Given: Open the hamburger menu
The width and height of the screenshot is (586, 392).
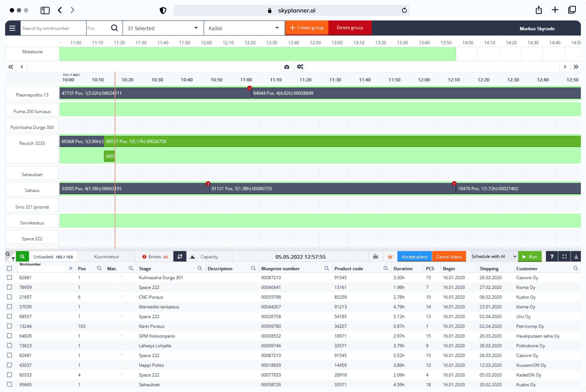Looking at the screenshot, I should click(x=12, y=28).
